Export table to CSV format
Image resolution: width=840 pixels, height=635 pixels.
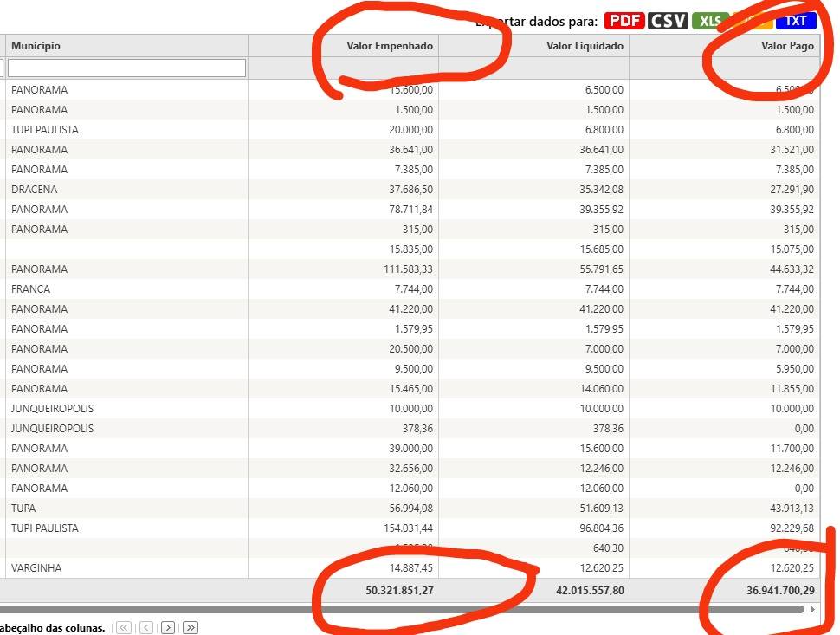pos(668,21)
